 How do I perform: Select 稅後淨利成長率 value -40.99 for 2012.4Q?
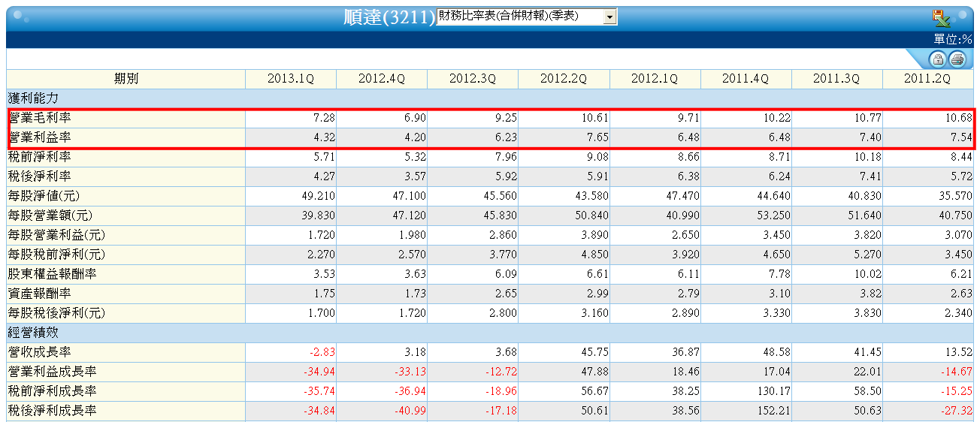[410, 411]
